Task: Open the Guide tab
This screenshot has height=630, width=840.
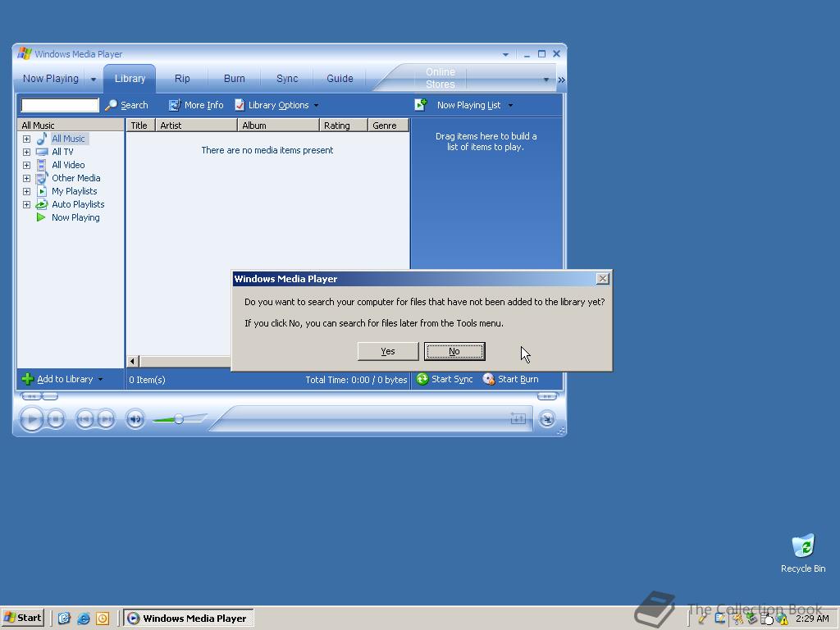Action: (340, 78)
